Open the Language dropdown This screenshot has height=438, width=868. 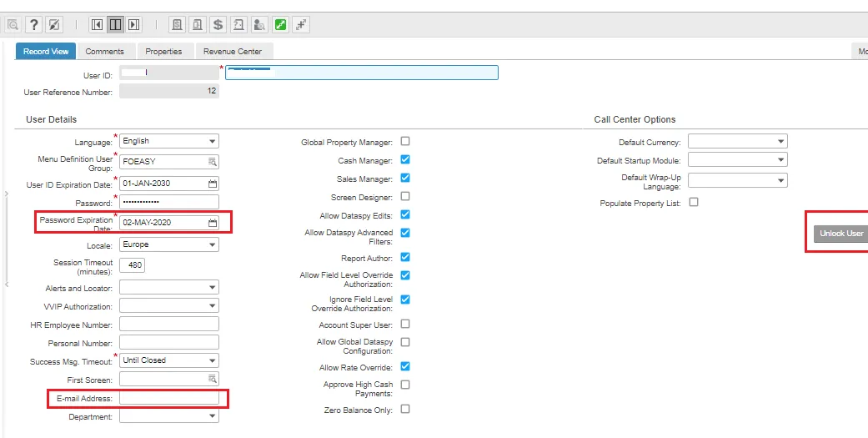point(168,141)
